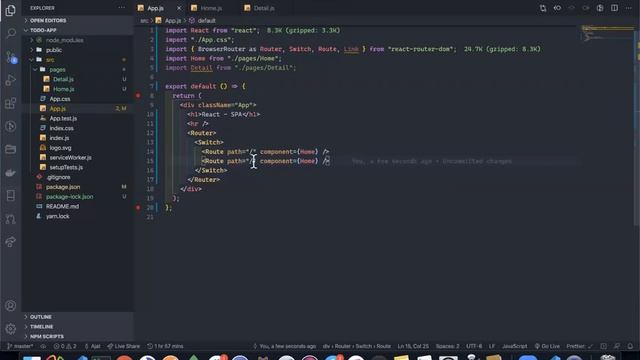Expand the node_modules folder
640x360 pixels.
click(x=78, y=40)
